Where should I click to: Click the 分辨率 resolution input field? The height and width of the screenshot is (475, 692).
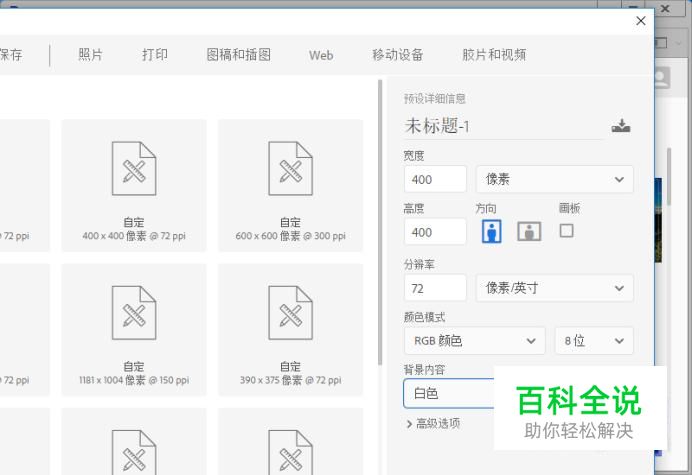(x=435, y=288)
